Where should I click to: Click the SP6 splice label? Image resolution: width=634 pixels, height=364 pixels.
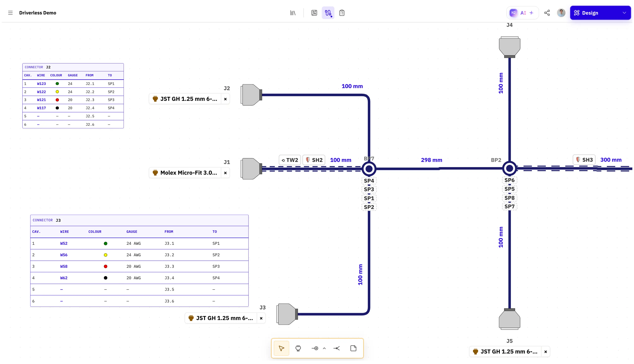pyautogui.click(x=510, y=180)
